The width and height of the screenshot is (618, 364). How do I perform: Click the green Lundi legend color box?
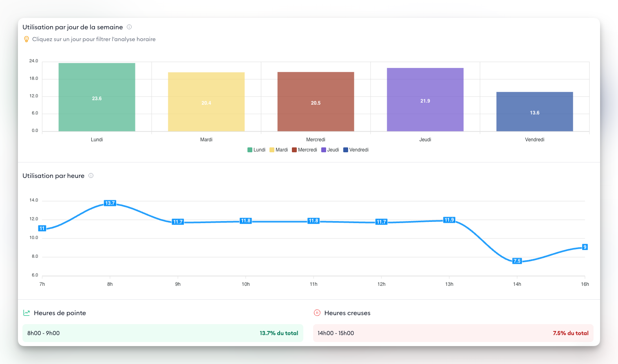tap(250, 150)
